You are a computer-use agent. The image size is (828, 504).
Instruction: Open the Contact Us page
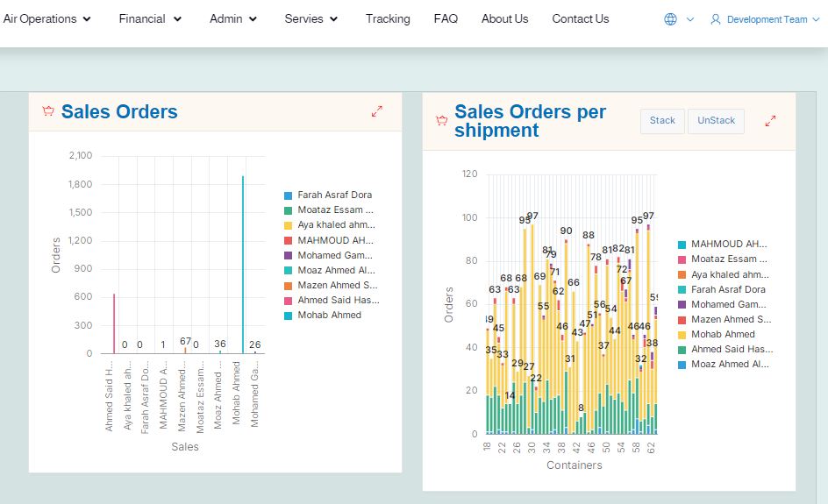(x=580, y=19)
